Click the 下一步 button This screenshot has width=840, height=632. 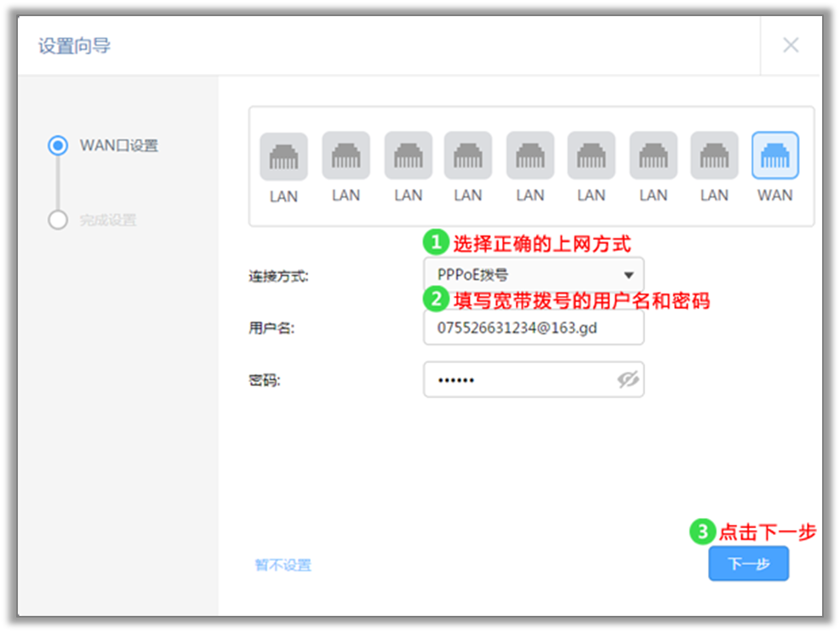click(748, 563)
